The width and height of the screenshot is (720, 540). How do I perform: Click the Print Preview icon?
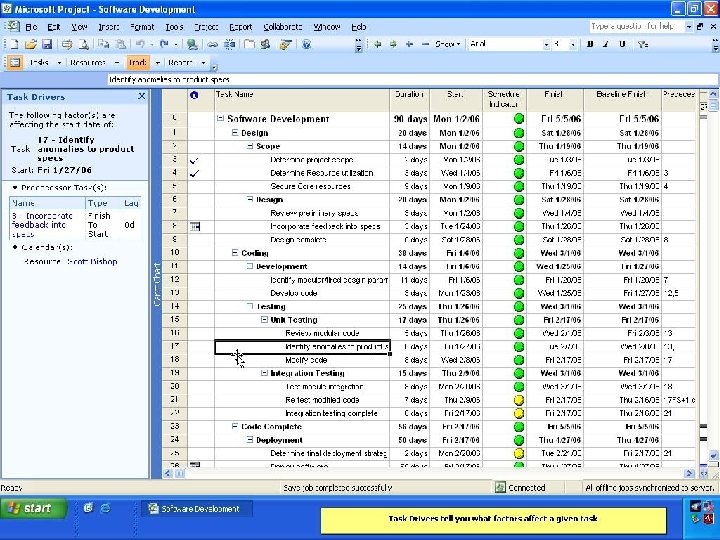coord(83,44)
